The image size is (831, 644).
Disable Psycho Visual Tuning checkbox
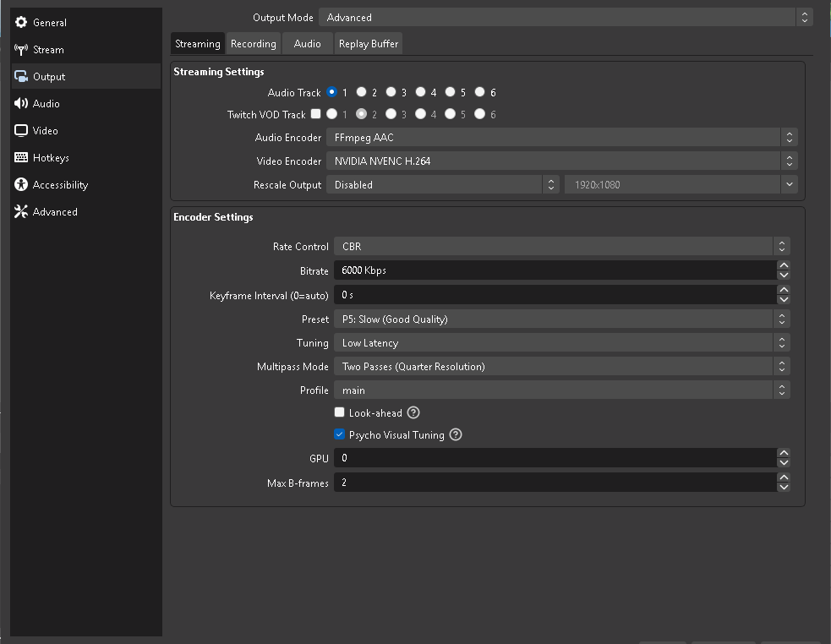339,434
